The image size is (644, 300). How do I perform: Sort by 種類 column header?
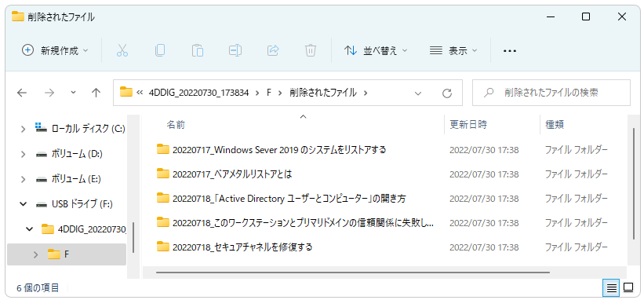(554, 125)
